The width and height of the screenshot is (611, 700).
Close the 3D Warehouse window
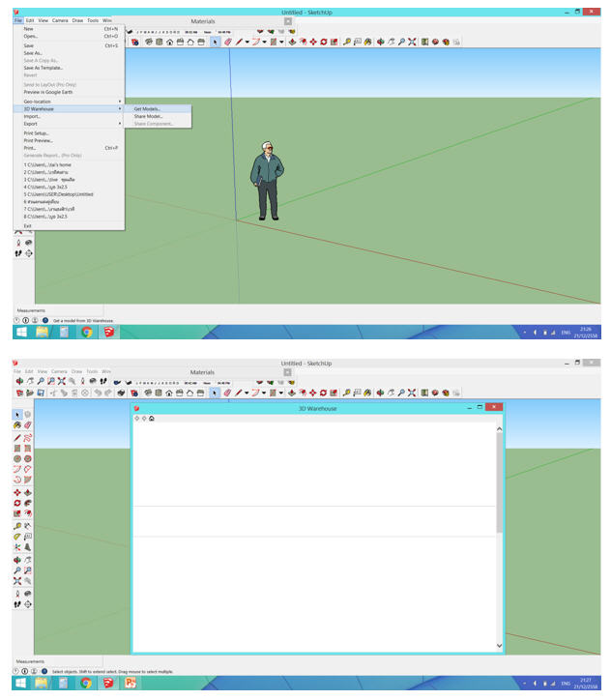(x=494, y=407)
